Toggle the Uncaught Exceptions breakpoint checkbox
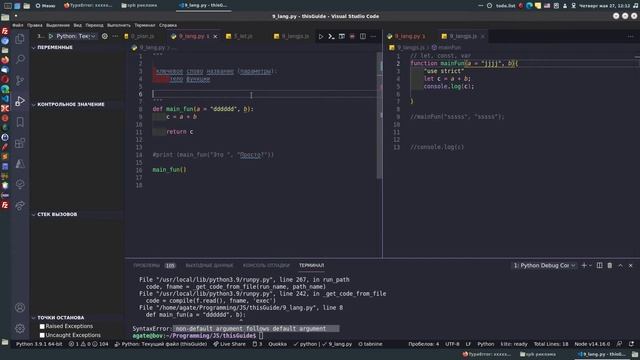The width and height of the screenshot is (640, 360). 42,335
